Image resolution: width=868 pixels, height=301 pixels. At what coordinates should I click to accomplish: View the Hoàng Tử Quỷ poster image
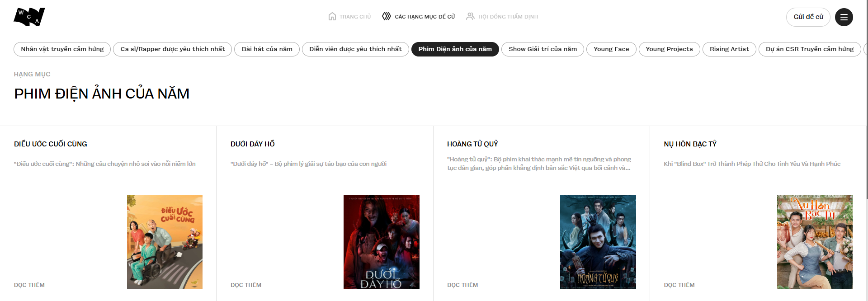coord(598,242)
